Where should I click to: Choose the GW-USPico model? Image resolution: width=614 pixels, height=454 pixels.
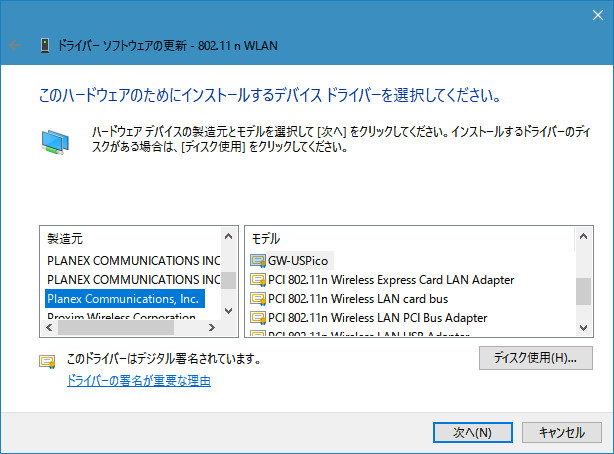pyautogui.click(x=299, y=260)
